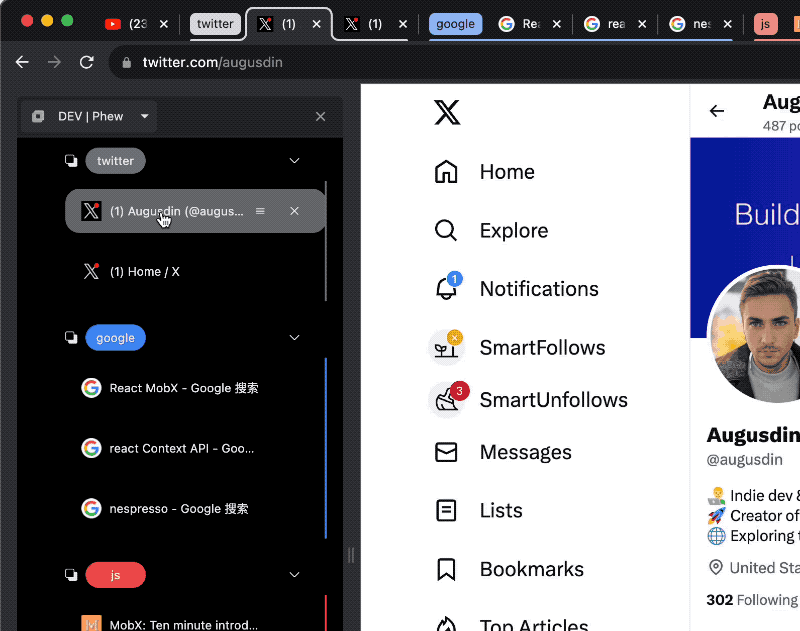Viewport: 800px width, 631px height.
Task: Click the X logo in Twitter sidebar
Action: pyautogui.click(x=447, y=112)
